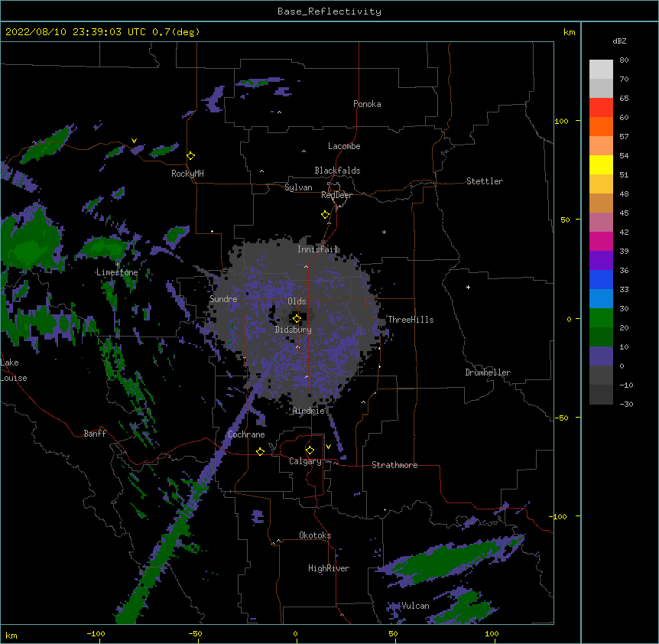Select the Calgary city label
This screenshot has width=659, height=644.
[305, 461]
